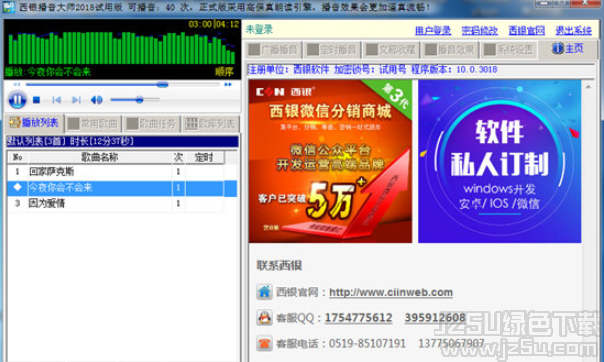Mute audio via the speaker icon

click(96, 100)
